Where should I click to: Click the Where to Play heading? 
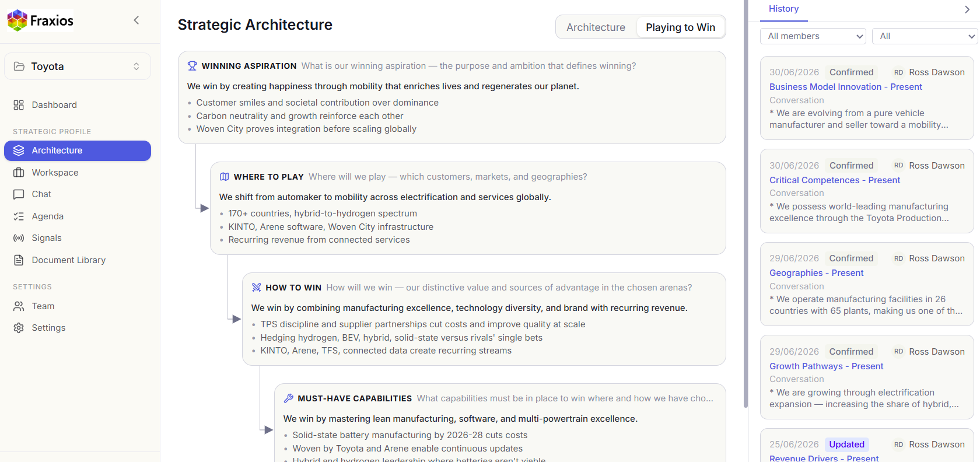click(x=269, y=177)
